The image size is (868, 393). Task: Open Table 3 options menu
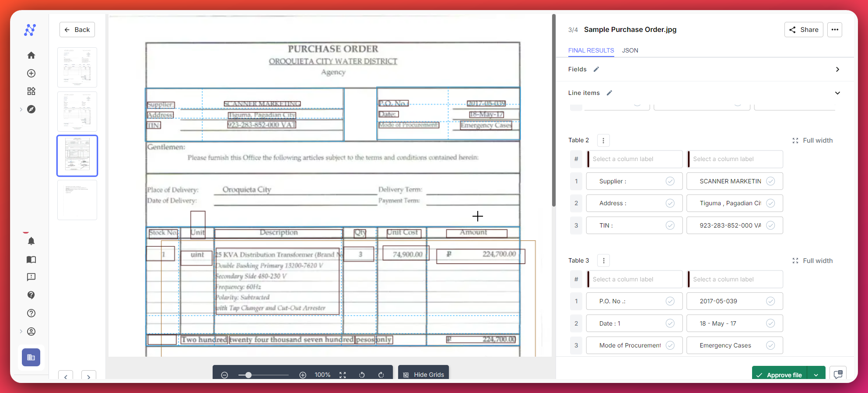click(604, 261)
